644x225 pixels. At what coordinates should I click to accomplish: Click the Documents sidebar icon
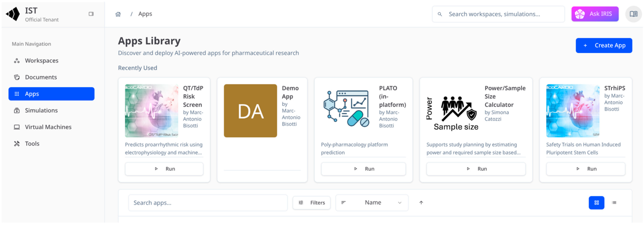click(x=17, y=77)
